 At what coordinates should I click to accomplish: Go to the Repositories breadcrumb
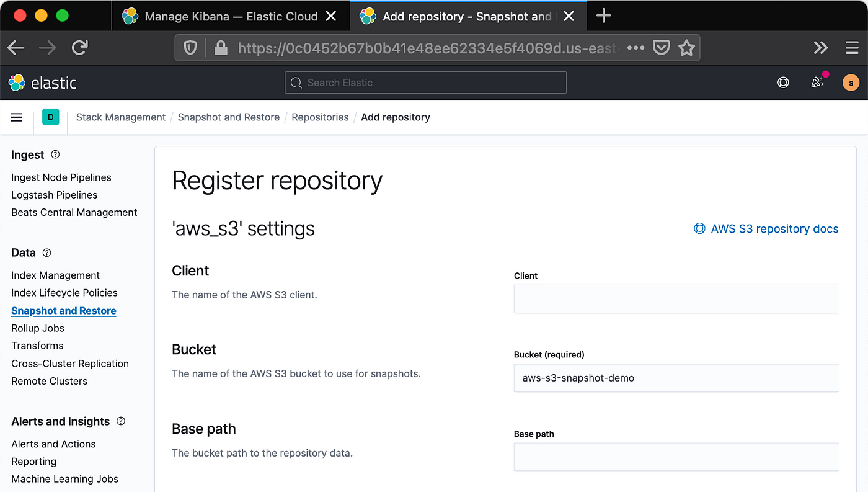pos(320,117)
